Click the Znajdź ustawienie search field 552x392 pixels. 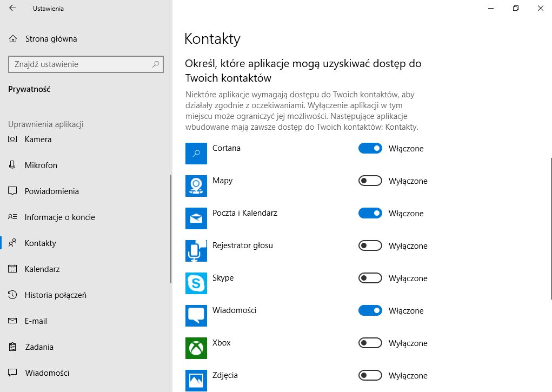(86, 64)
